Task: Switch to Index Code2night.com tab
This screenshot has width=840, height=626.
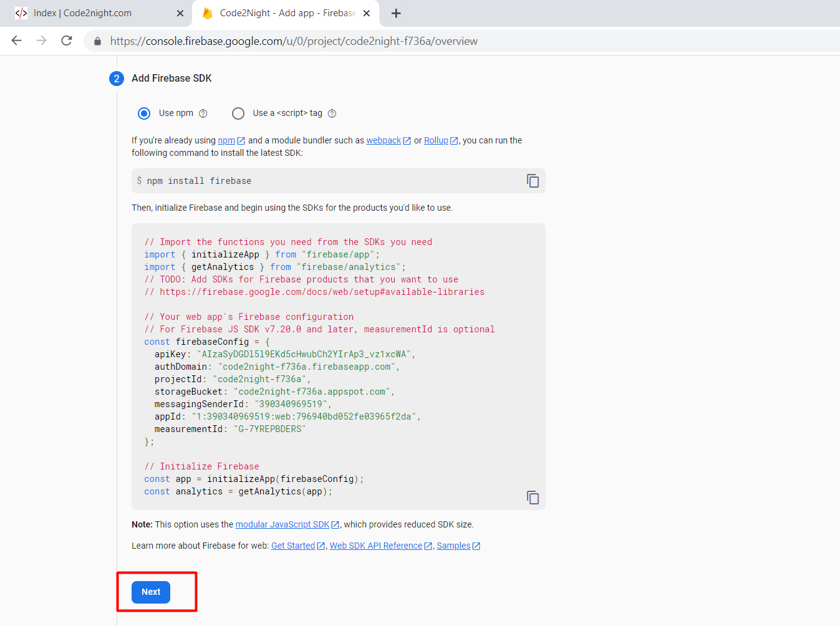Action: coord(97,13)
